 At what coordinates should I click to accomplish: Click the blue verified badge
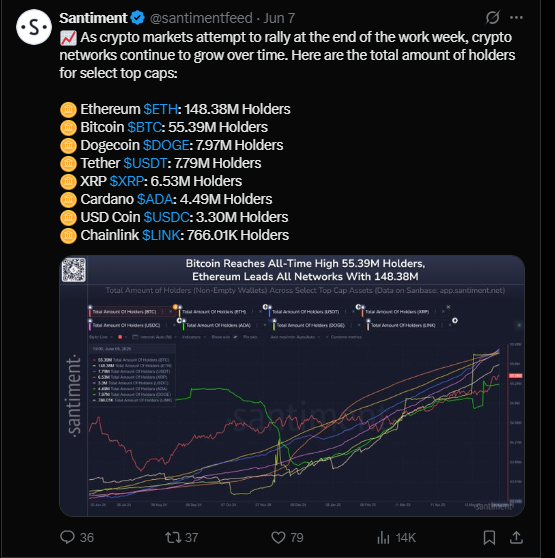pyautogui.click(x=137, y=18)
